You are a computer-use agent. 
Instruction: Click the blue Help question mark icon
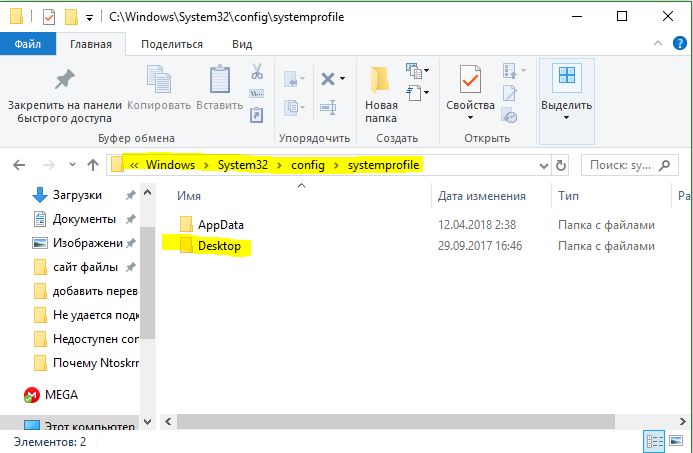[x=679, y=43]
